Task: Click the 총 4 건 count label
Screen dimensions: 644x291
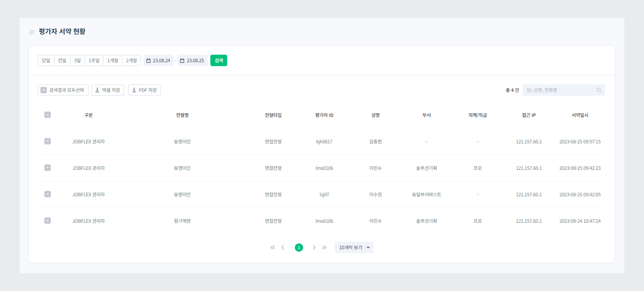Action: click(x=512, y=90)
